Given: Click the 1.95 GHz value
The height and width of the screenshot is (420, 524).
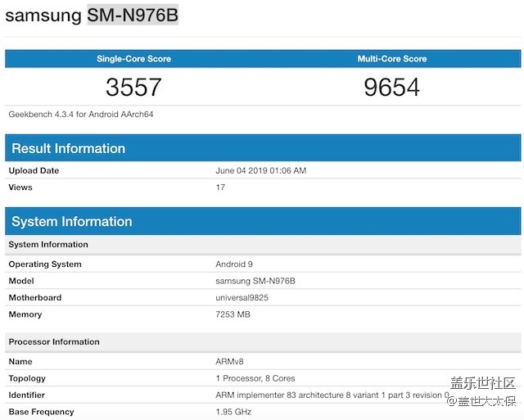Looking at the screenshot, I should [x=233, y=412].
